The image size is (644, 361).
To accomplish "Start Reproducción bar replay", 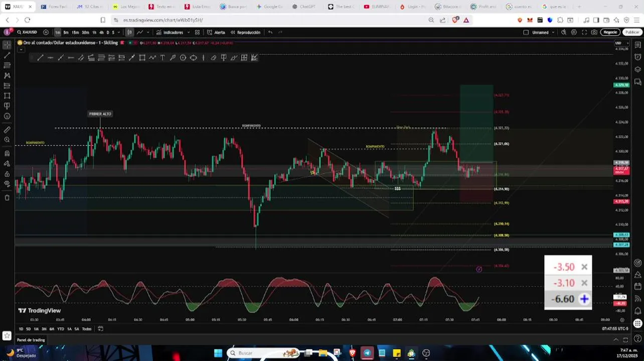I will pyautogui.click(x=245, y=32).
